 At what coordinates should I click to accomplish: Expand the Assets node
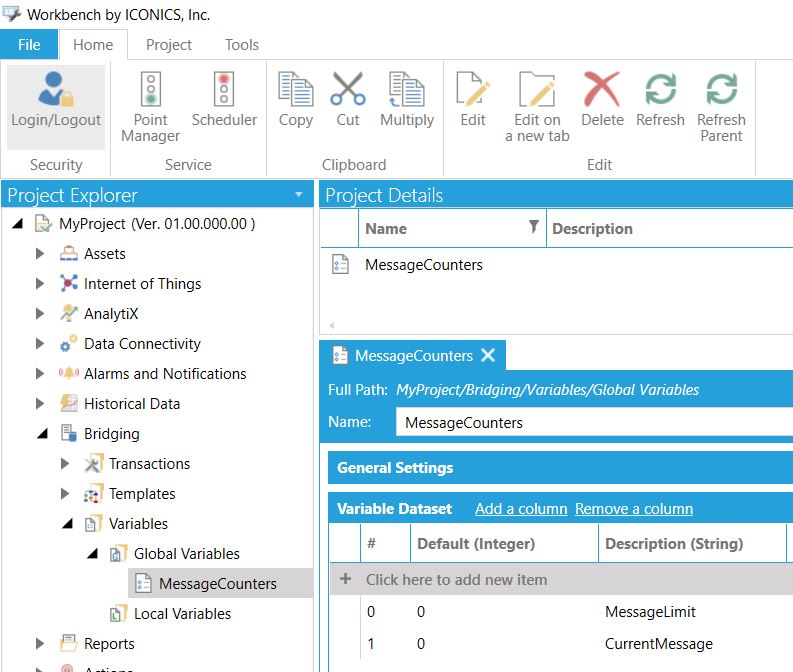[x=40, y=253]
